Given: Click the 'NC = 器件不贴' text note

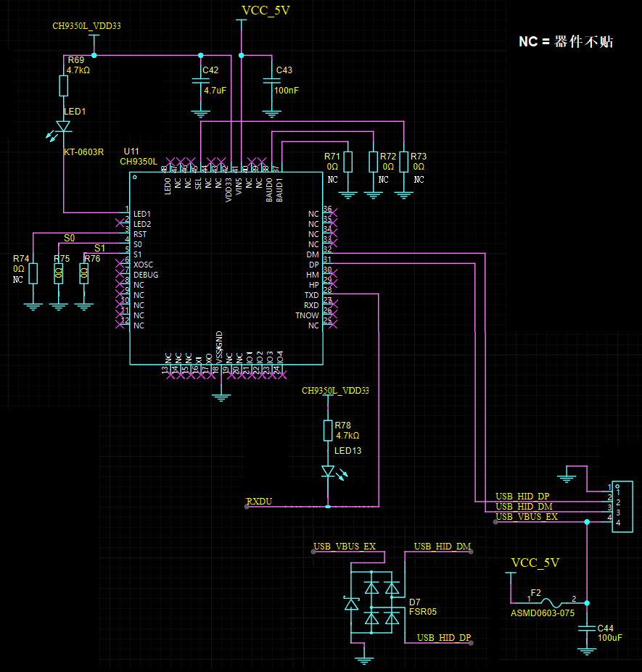Looking at the screenshot, I should 566,41.
